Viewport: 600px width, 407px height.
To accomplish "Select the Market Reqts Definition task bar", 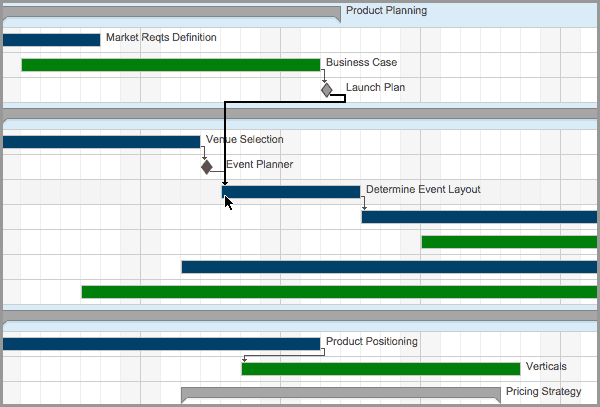I will [x=51, y=40].
